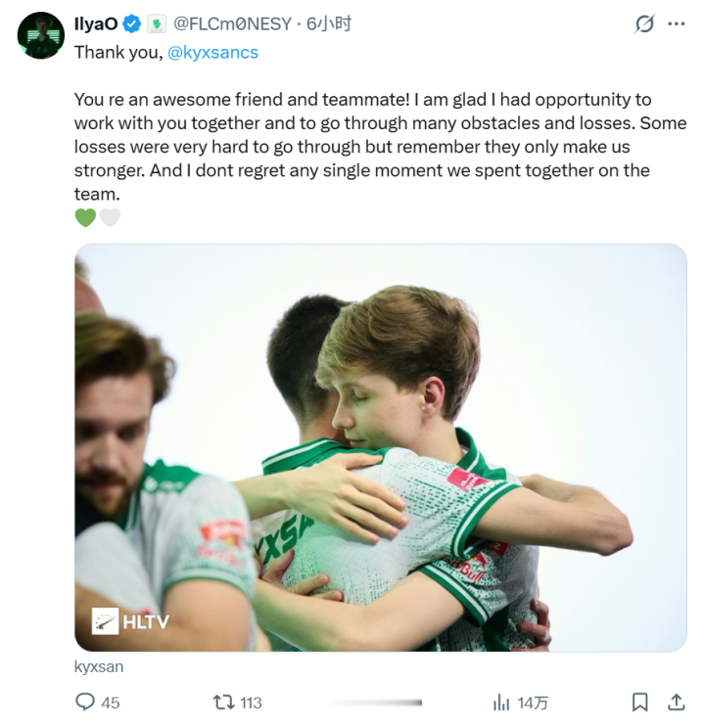Click the share upload arrow icon

click(676, 702)
